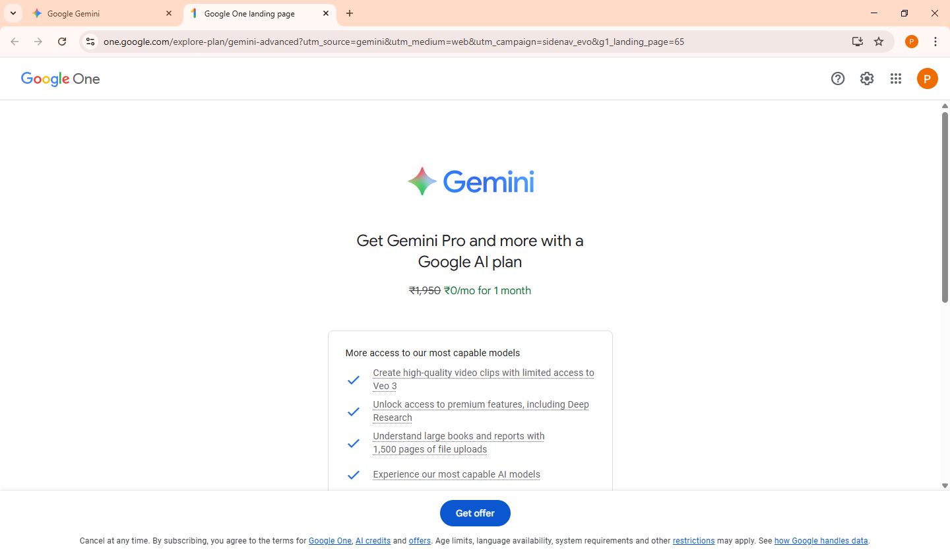Open the Google account avatar in page header
This screenshot has height=560, width=950.
928,79
